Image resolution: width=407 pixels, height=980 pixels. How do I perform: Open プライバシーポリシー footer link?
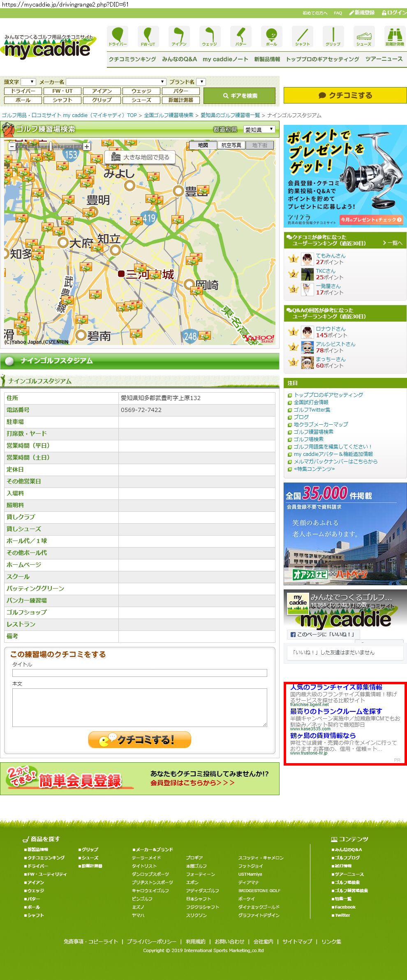tap(152, 941)
